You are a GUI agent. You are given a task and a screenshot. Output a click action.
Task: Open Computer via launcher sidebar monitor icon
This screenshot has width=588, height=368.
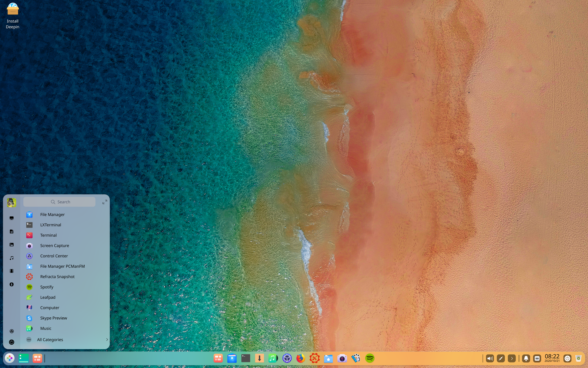coord(11,218)
